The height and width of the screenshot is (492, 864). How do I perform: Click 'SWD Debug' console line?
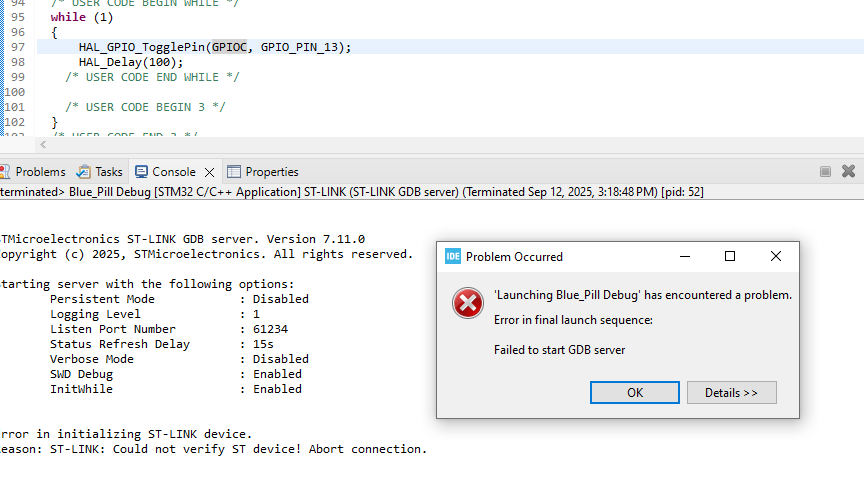176,374
